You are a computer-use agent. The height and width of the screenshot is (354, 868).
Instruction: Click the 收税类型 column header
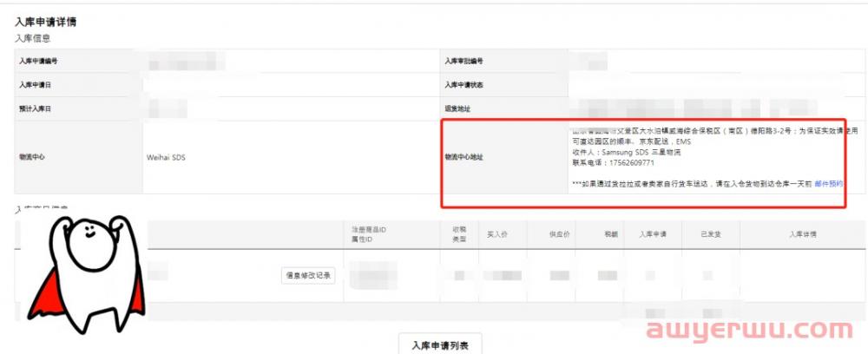coord(457,234)
